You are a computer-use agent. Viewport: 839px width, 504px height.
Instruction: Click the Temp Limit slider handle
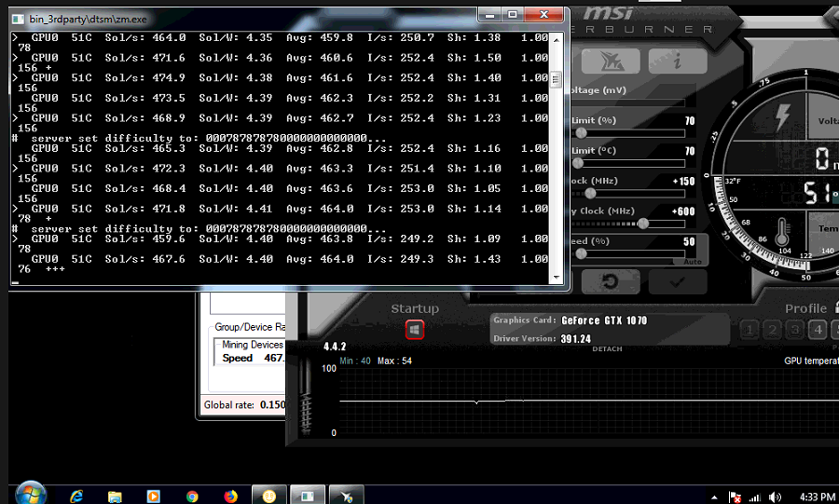coord(577,163)
